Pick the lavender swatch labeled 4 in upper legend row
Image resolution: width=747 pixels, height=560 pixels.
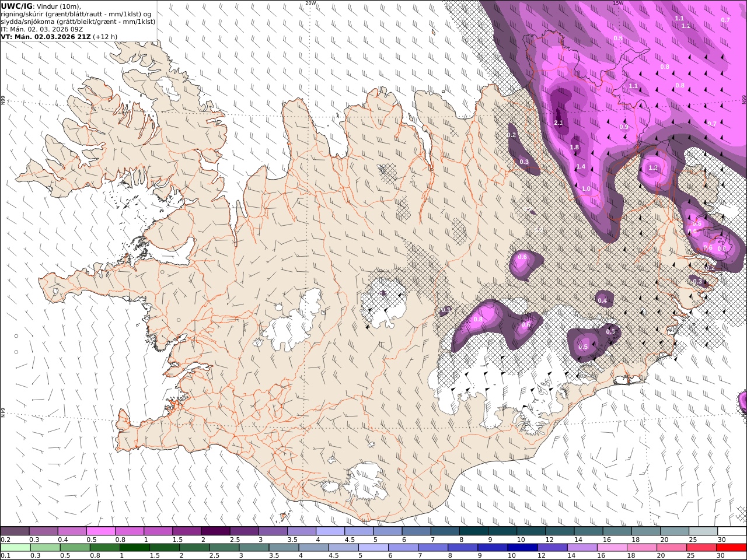330,531
